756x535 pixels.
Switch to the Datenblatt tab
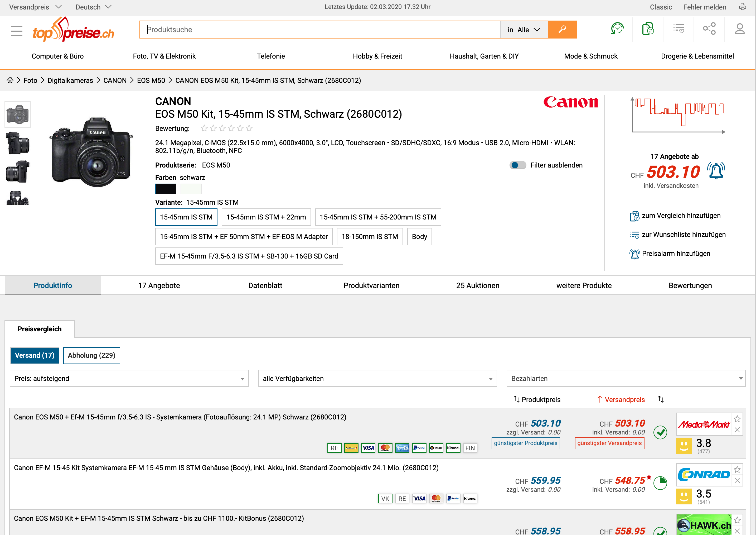265,286
